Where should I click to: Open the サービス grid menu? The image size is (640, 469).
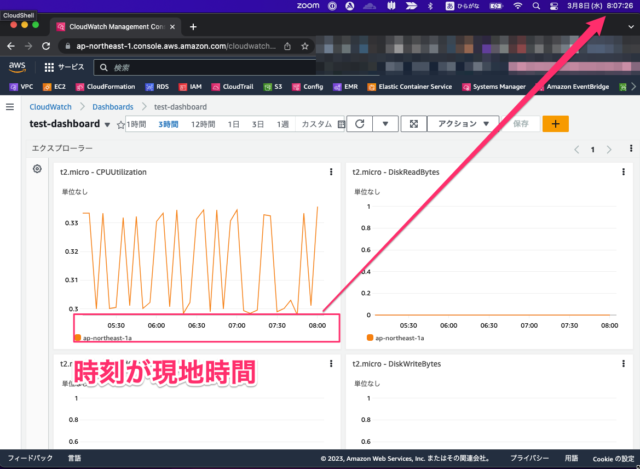64,67
